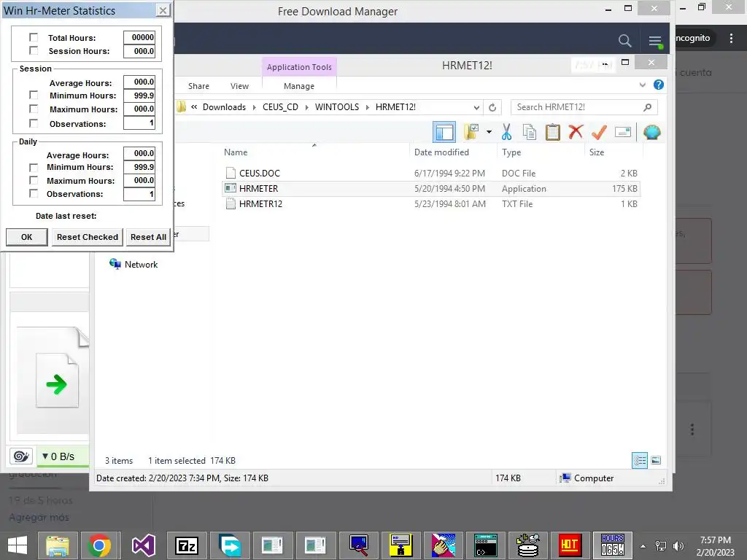747x560 pixels.
Task: Delete the file with red X icon
Action: (x=576, y=132)
